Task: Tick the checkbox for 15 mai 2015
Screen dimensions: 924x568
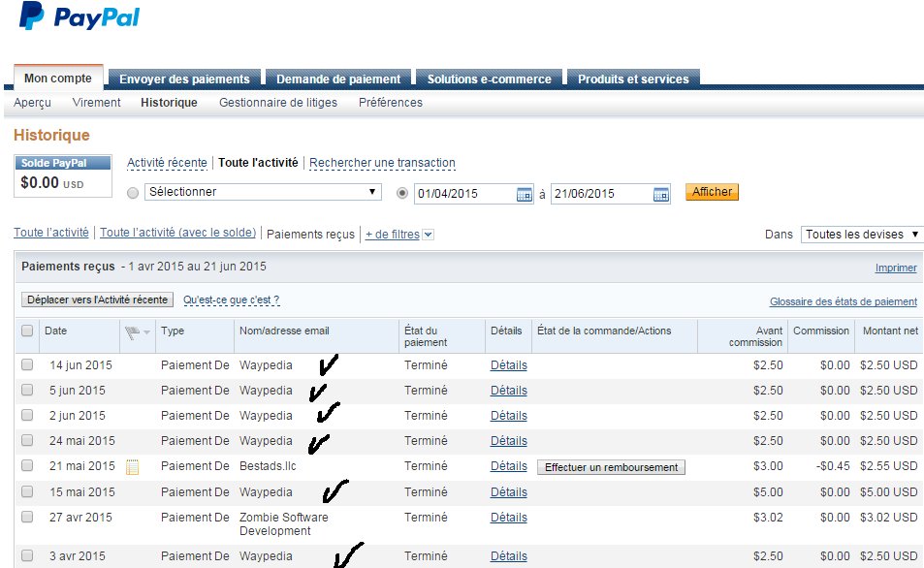Action: [27, 491]
